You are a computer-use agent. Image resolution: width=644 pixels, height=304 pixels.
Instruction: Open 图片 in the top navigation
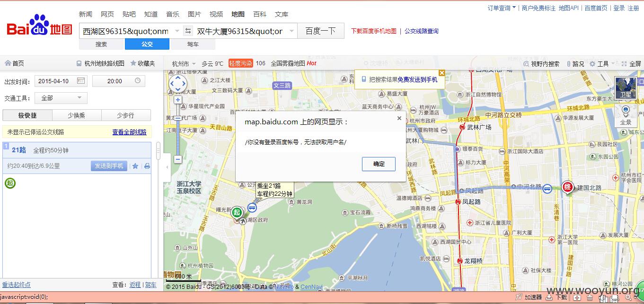194,14
